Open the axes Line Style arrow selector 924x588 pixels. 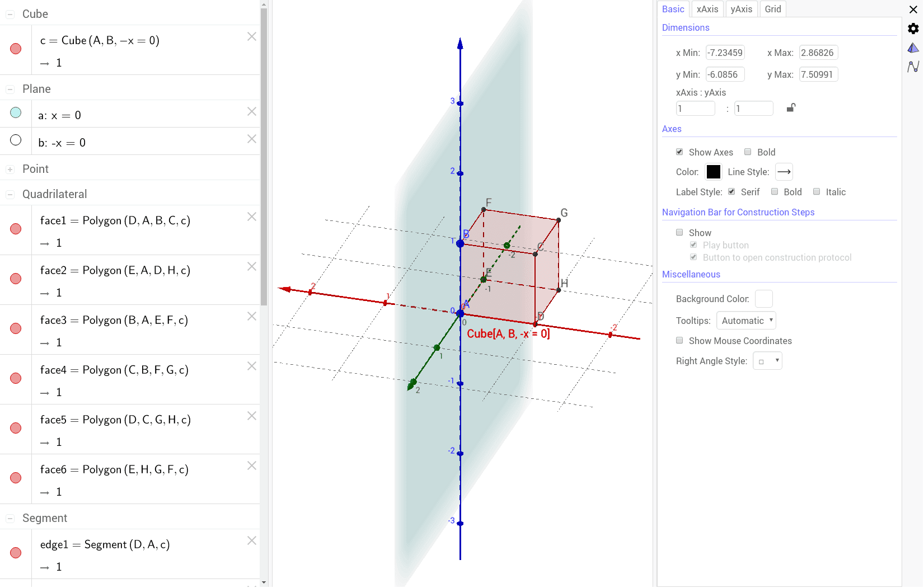(x=784, y=172)
